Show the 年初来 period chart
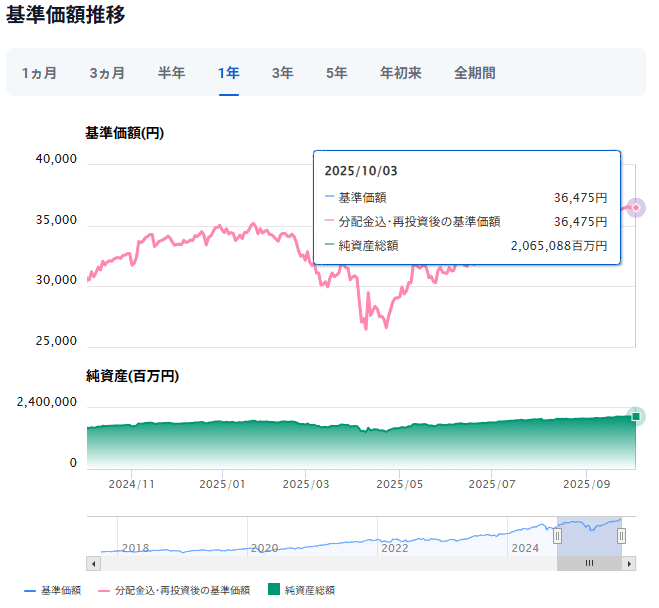 401,73
